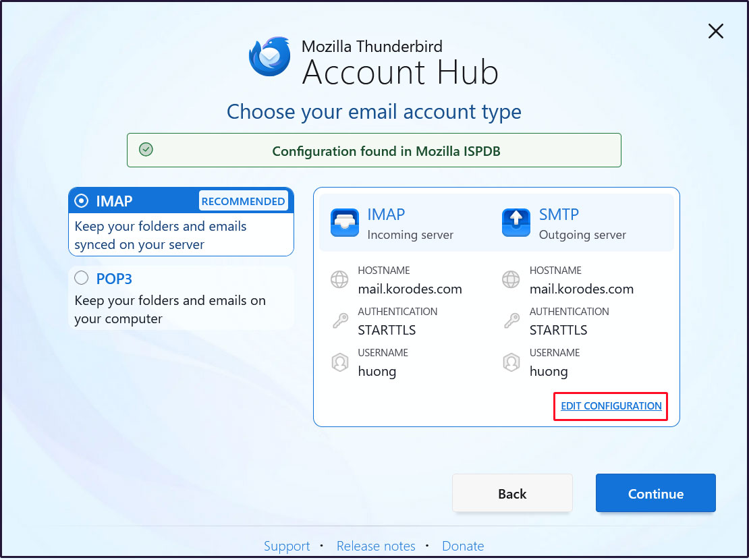Click the IMAP incoming server inbox icon
This screenshot has height=560, width=749.
pos(344,223)
